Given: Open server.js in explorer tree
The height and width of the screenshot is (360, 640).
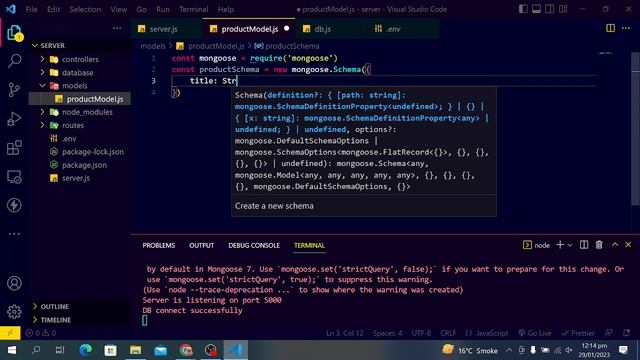Looking at the screenshot, I should (80, 178).
